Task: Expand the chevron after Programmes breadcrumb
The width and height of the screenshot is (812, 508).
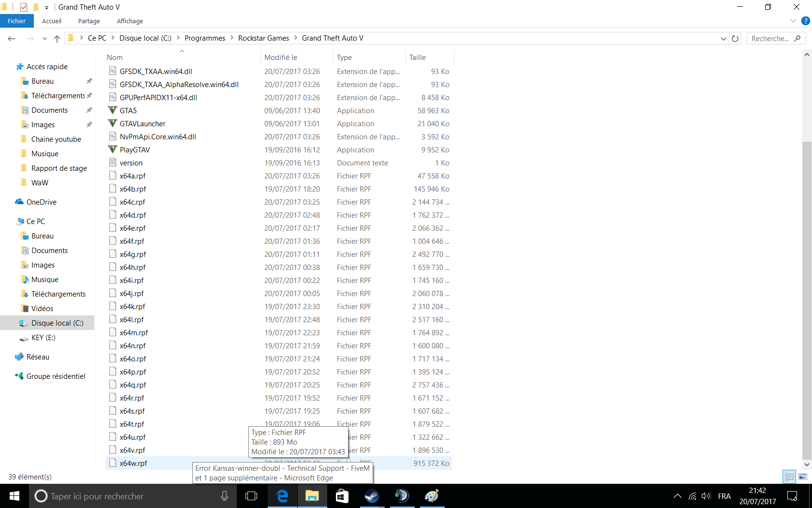Action: (x=232, y=38)
